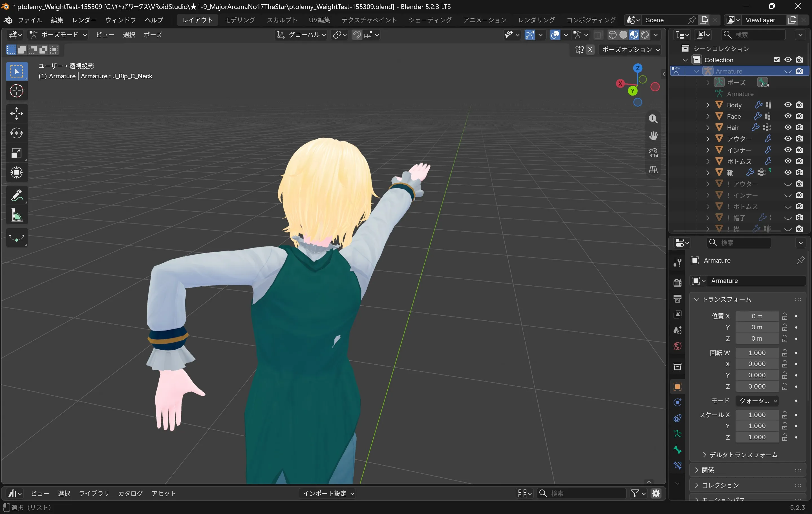
Task: Toggle camera view icon in viewport
Action: tap(653, 153)
